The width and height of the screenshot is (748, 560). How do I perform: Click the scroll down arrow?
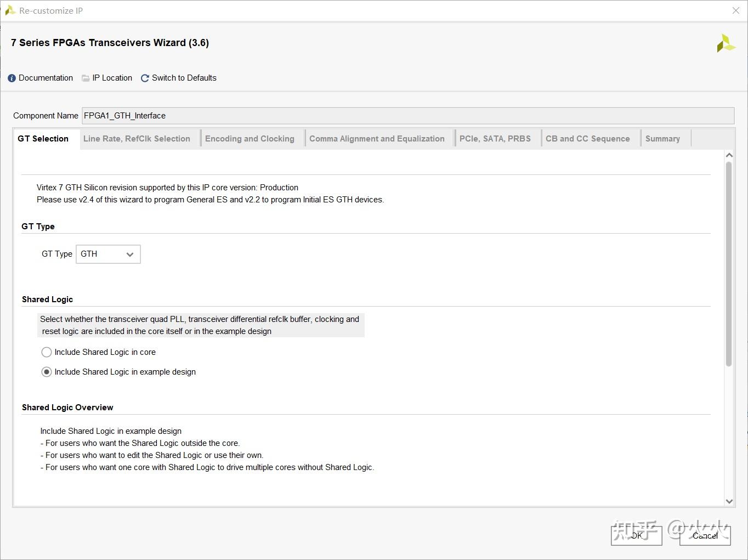[x=729, y=501]
